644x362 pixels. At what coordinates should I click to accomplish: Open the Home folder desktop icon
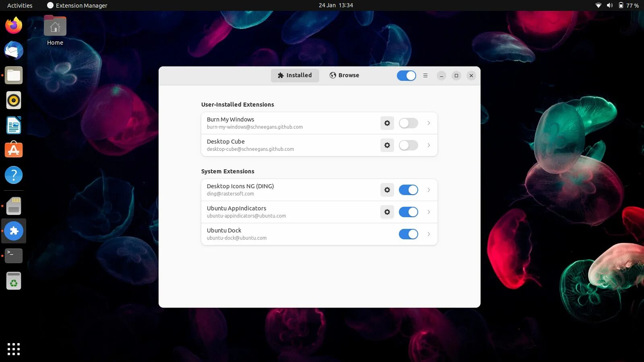(x=55, y=31)
